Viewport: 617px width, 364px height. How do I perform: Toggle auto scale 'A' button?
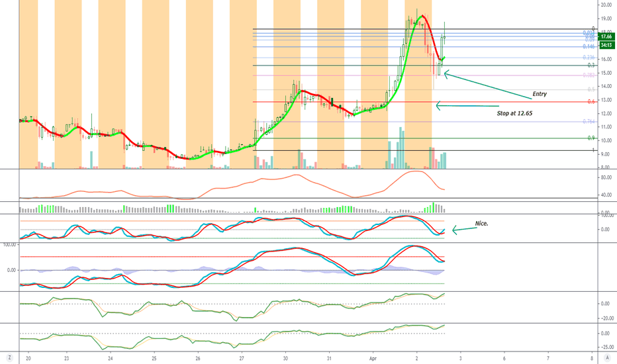(608, 357)
